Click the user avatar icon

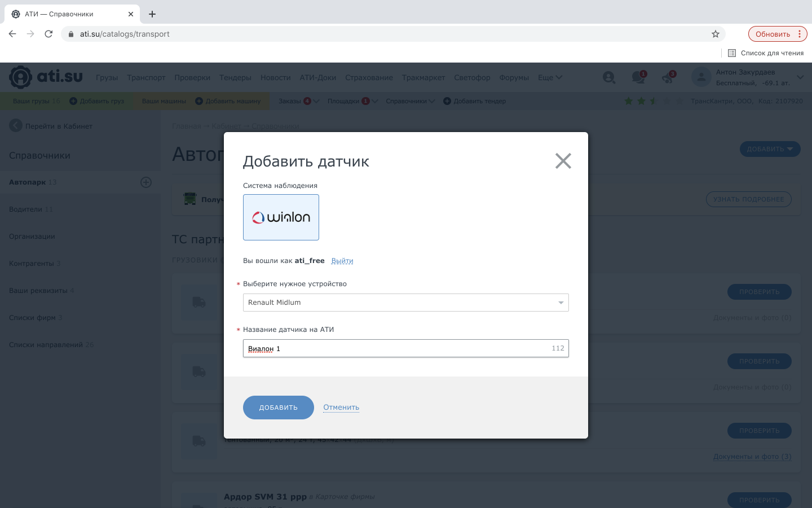(701, 77)
